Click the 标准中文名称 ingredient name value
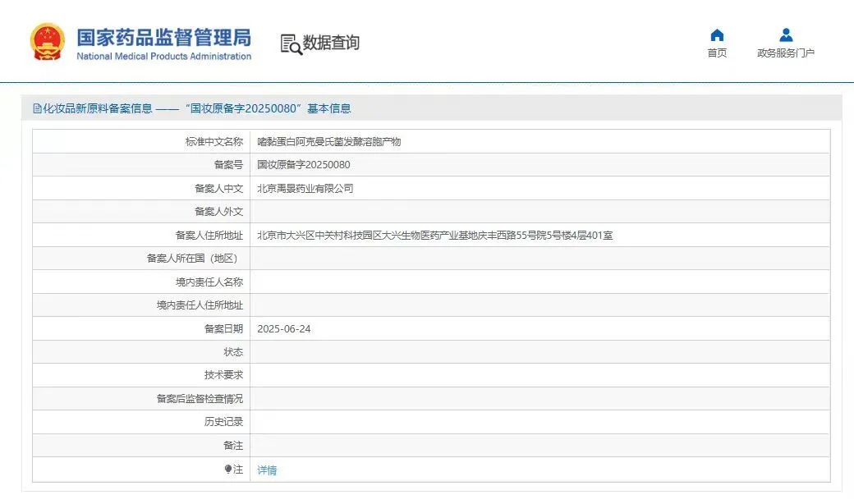 point(328,142)
